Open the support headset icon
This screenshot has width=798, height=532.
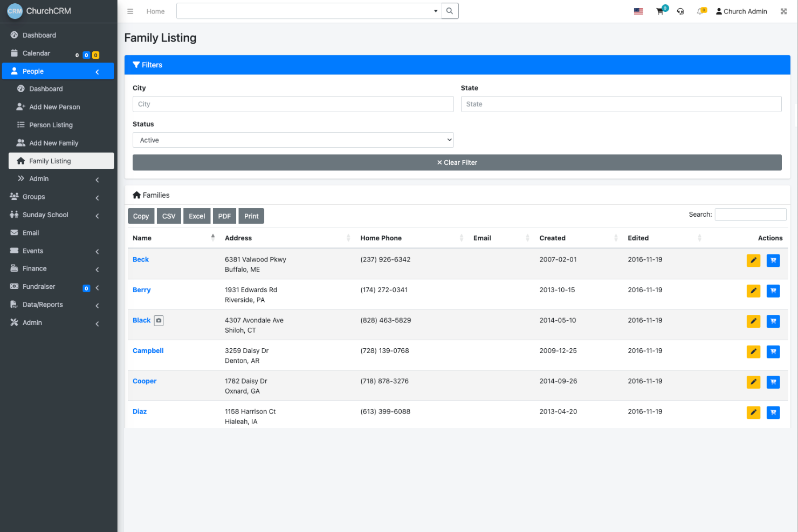680,11
